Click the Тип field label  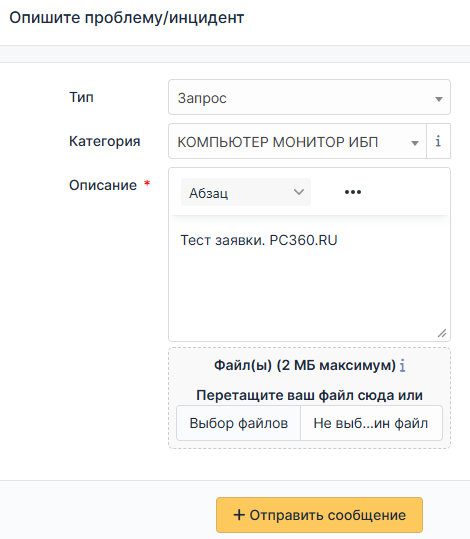[x=81, y=97]
